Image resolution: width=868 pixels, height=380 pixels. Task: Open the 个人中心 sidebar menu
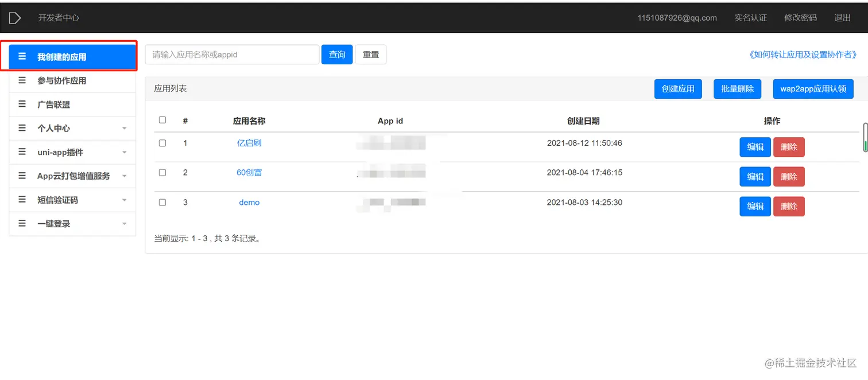coord(72,128)
